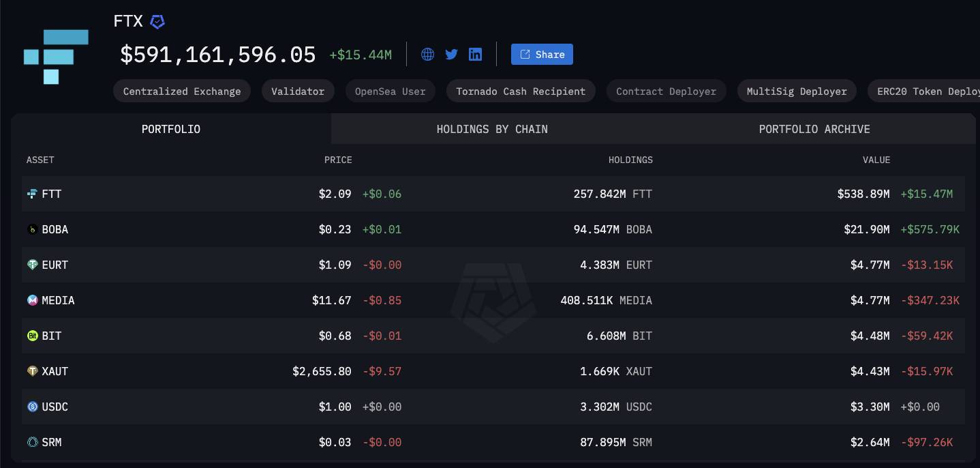
Task: Click the +$15.44M balance change
Action: coord(361,55)
